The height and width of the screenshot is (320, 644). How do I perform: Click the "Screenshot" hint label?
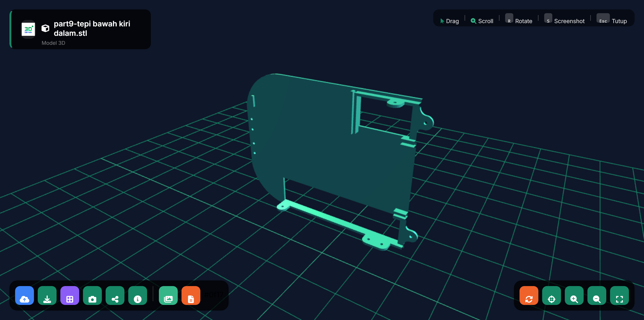coord(569,21)
